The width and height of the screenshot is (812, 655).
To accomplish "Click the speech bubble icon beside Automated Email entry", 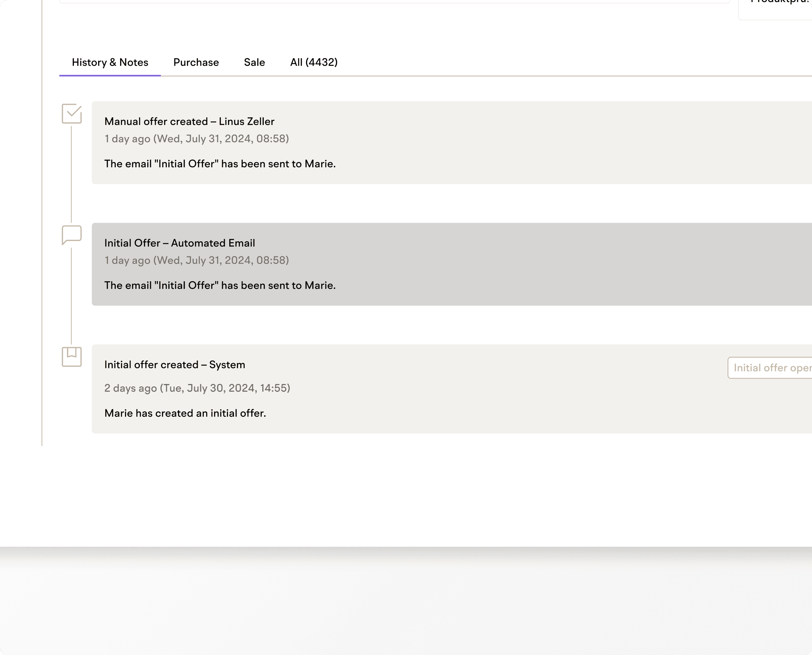I will pyautogui.click(x=72, y=235).
